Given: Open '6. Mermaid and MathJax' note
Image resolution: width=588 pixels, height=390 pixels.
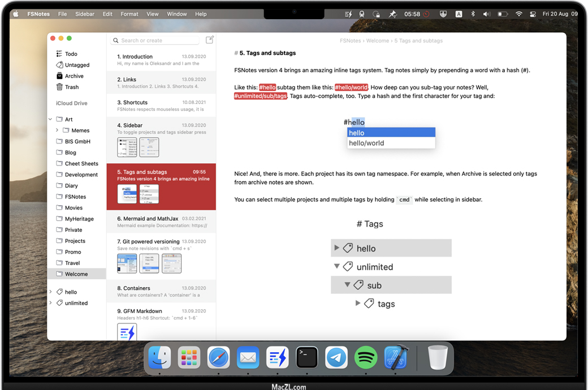Looking at the screenshot, I should click(x=161, y=222).
